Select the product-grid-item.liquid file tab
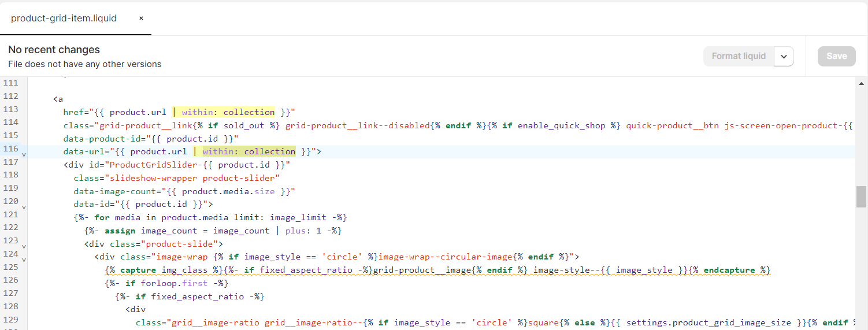The image size is (868, 330). point(64,18)
